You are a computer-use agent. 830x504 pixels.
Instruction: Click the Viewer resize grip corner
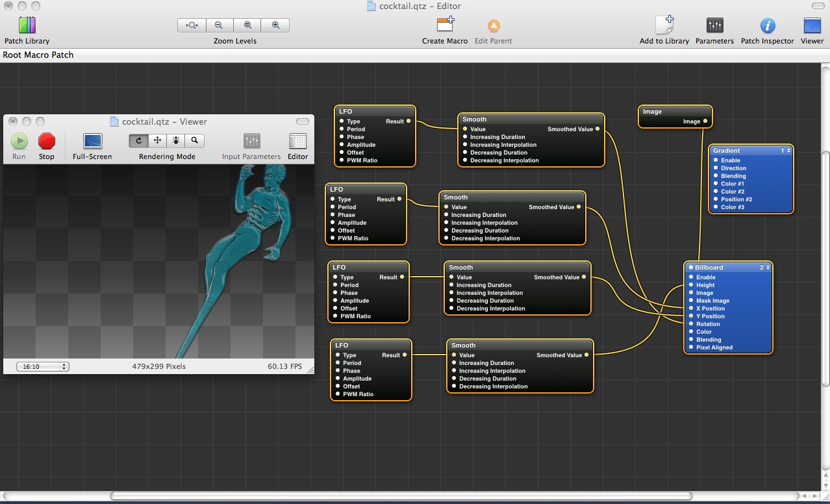(310, 370)
